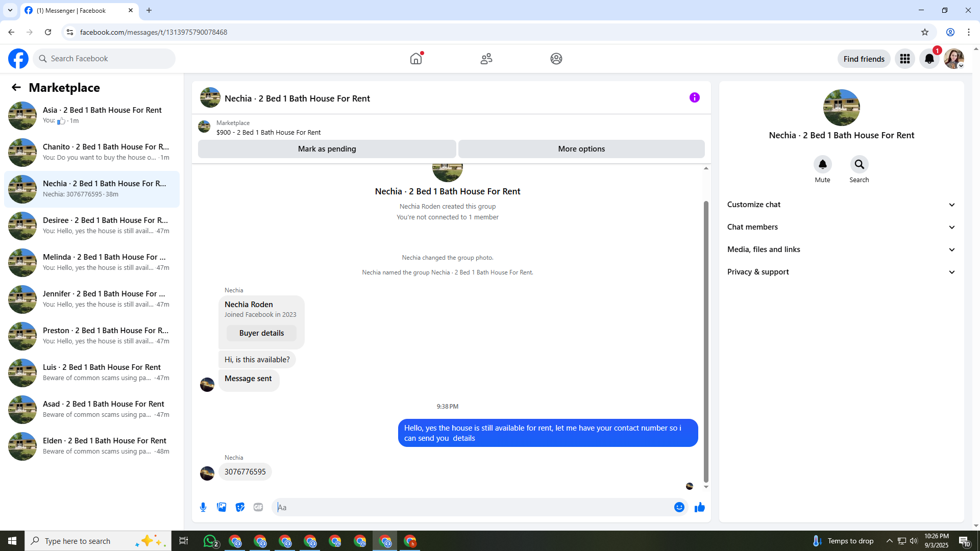The width and height of the screenshot is (980, 551).
Task: Open the Asad rental conversation
Action: (92, 410)
